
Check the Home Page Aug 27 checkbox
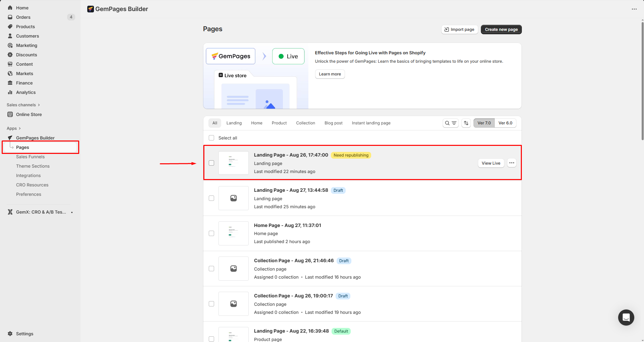tap(211, 233)
